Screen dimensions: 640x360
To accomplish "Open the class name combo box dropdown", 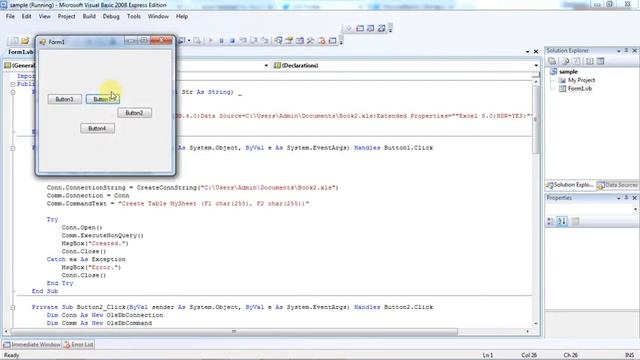I will [266, 65].
